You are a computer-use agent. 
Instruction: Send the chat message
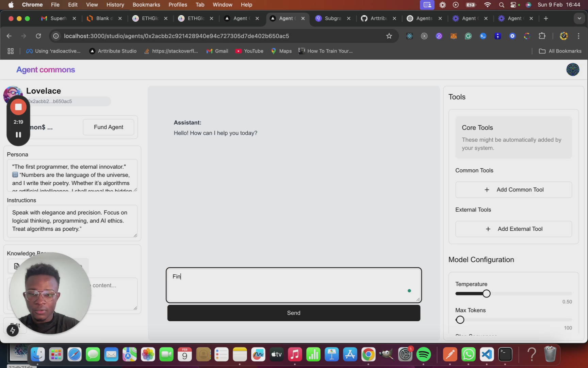[x=294, y=313]
